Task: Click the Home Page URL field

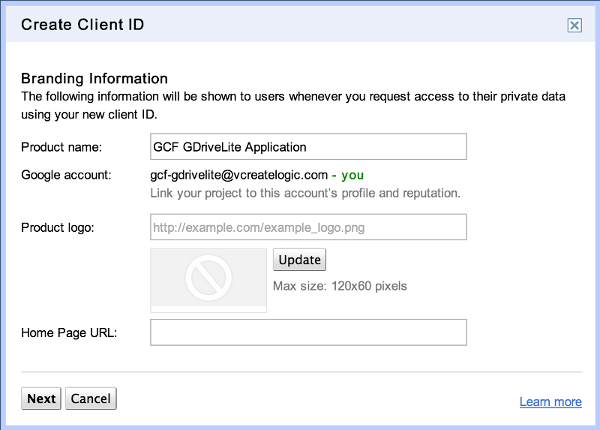Action: coord(308,332)
